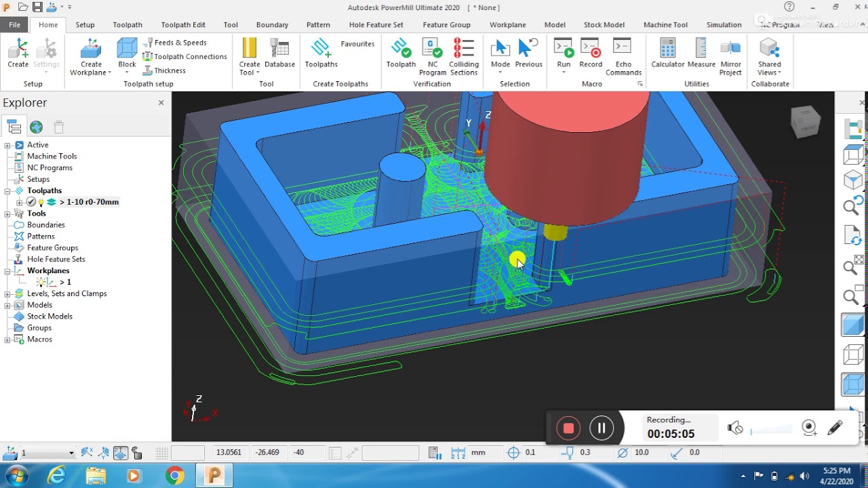Open the Simulation ribbon tab
This screenshot has height=488, width=868.
724,24
